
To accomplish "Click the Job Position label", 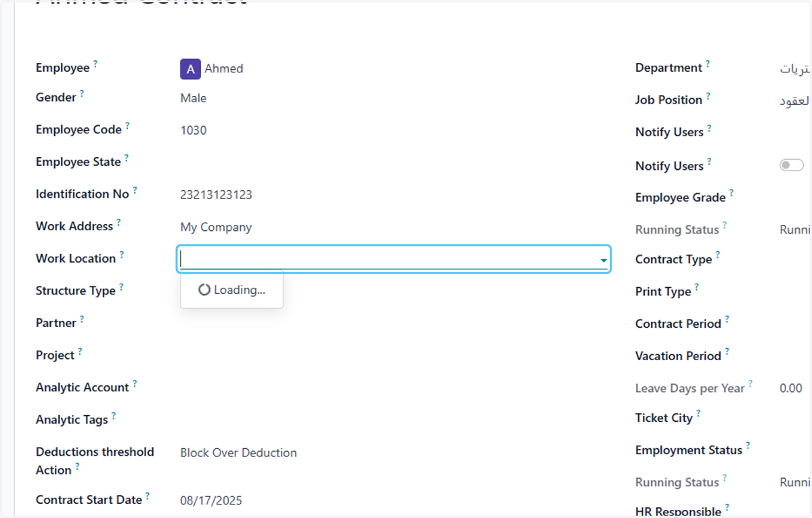I will (x=669, y=100).
